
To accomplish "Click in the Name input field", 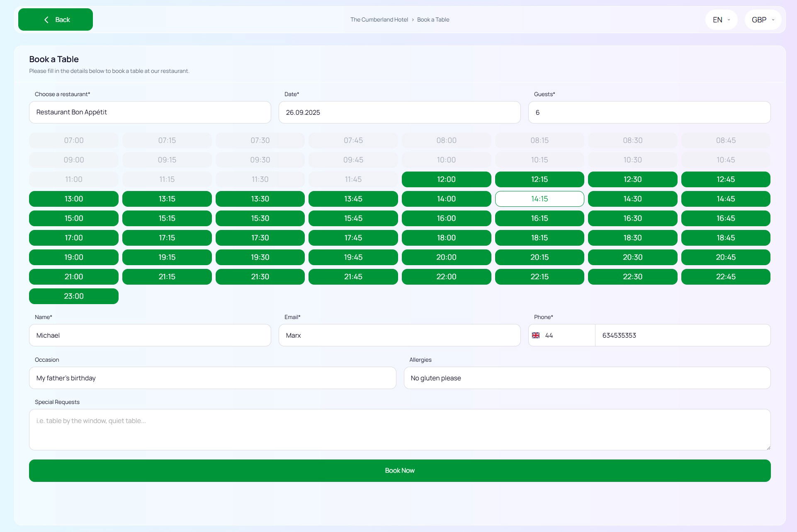I will tap(150, 335).
